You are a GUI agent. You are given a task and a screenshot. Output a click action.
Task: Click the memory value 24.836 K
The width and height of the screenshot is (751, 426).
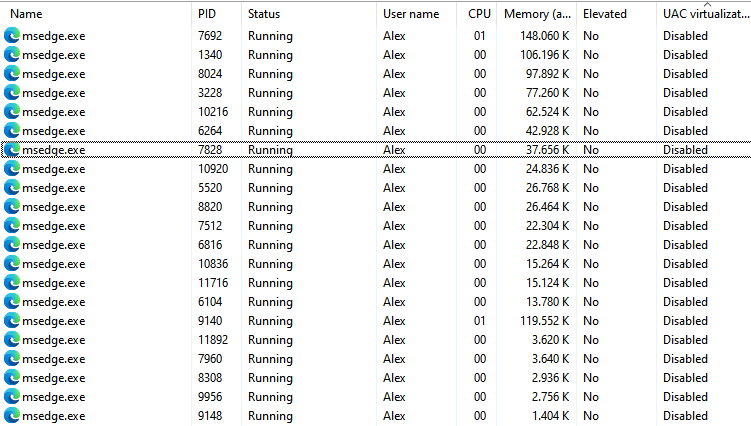click(x=547, y=169)
